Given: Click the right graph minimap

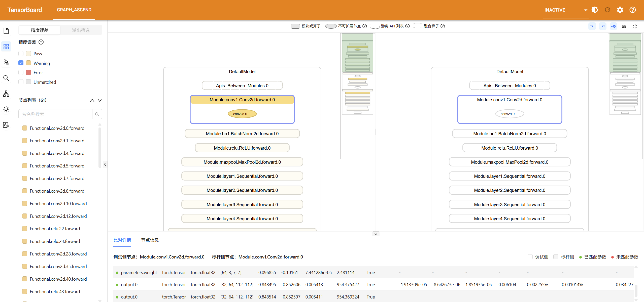Looking at the screenshot, I should click(x=625, y=96).
